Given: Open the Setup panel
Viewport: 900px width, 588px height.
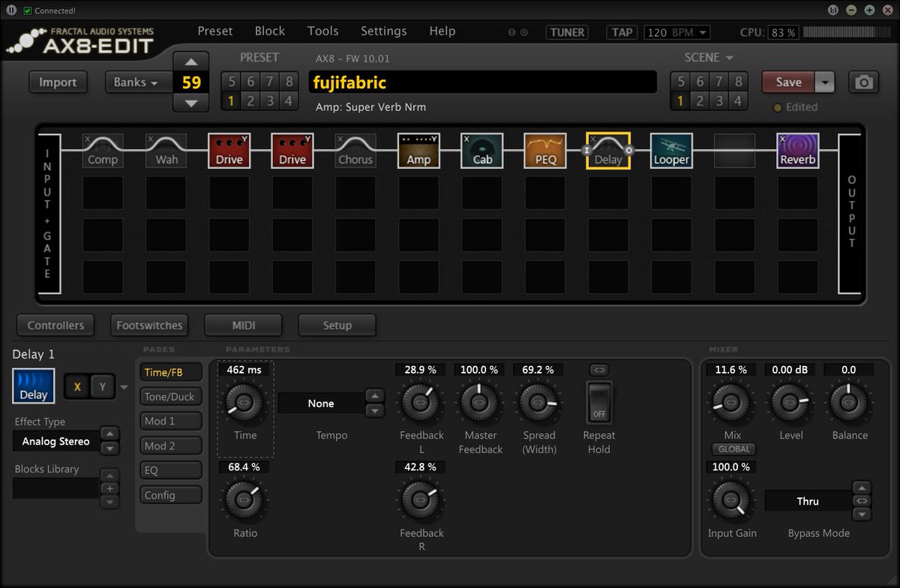Looking at the screenshot, I should click(337, 325).
